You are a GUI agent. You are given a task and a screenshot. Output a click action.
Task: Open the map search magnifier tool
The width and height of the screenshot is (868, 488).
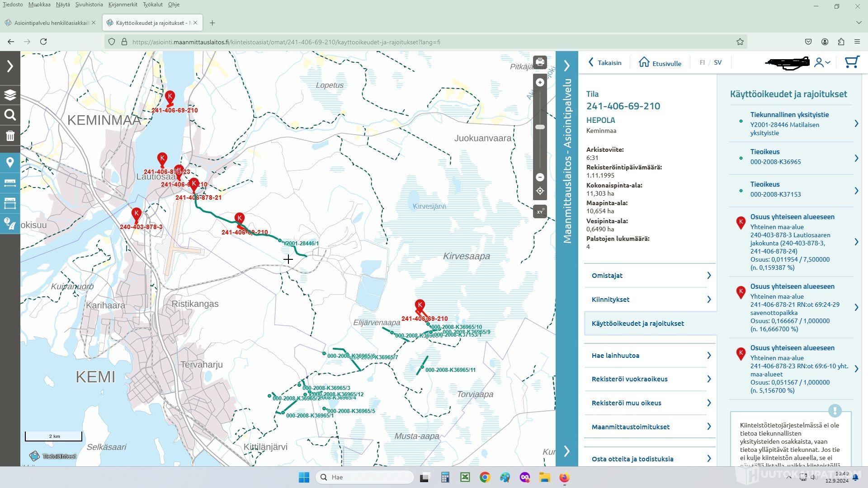10,115
